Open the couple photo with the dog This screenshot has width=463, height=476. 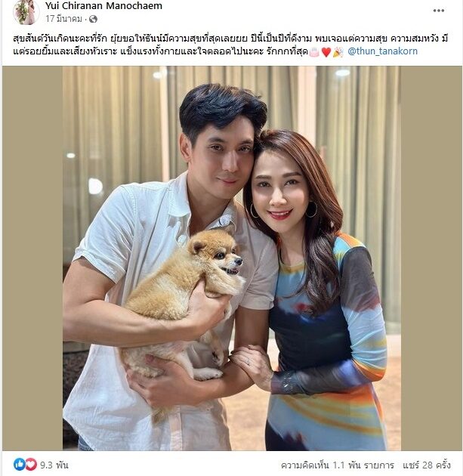[x=232, y=258]
